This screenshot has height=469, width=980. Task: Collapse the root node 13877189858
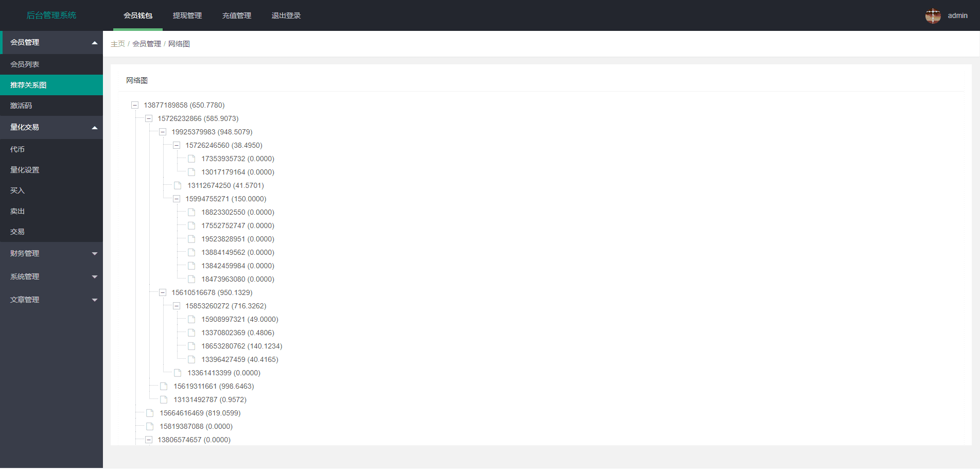pos(135,105)
